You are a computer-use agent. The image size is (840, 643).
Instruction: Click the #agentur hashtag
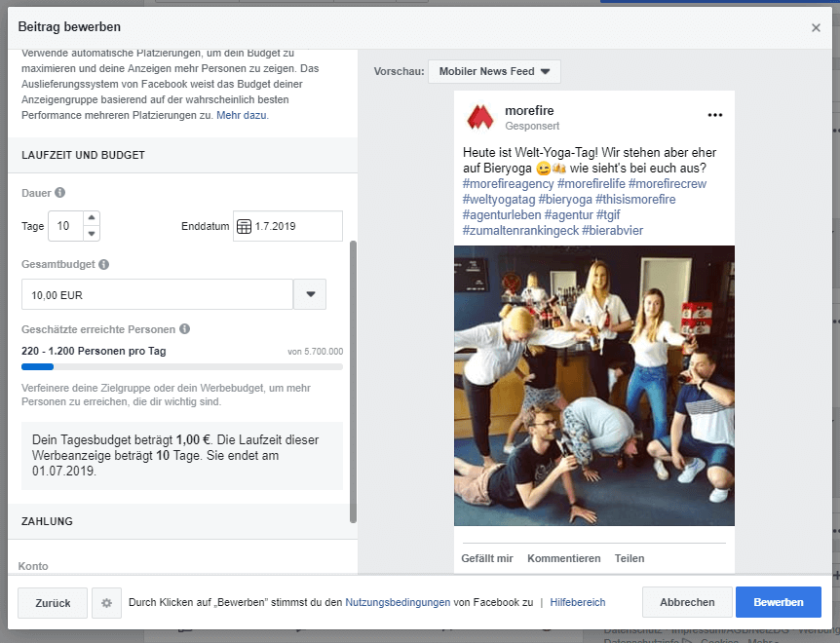568,214
